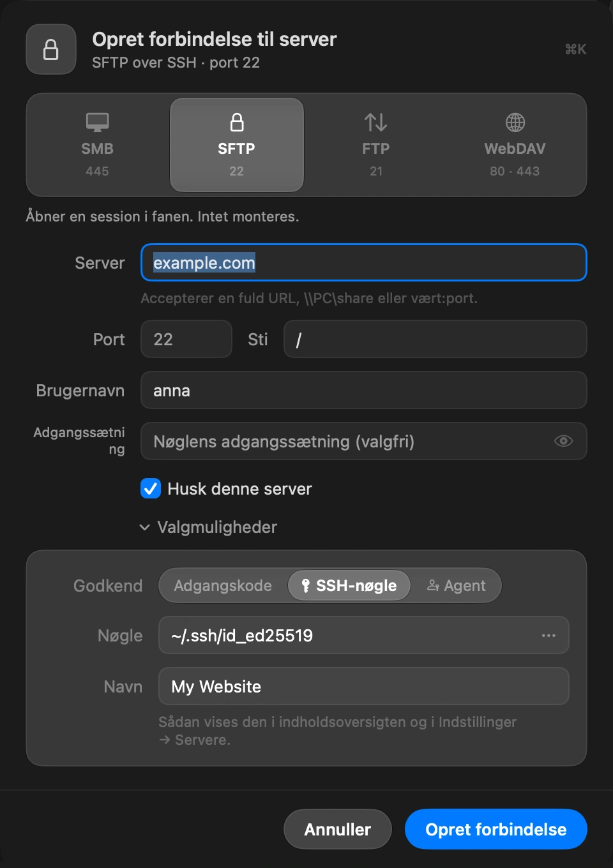Click the 'SFTP over SSH · port 22' subtitle
The image size is (613, 868).
tap(176, 63)
